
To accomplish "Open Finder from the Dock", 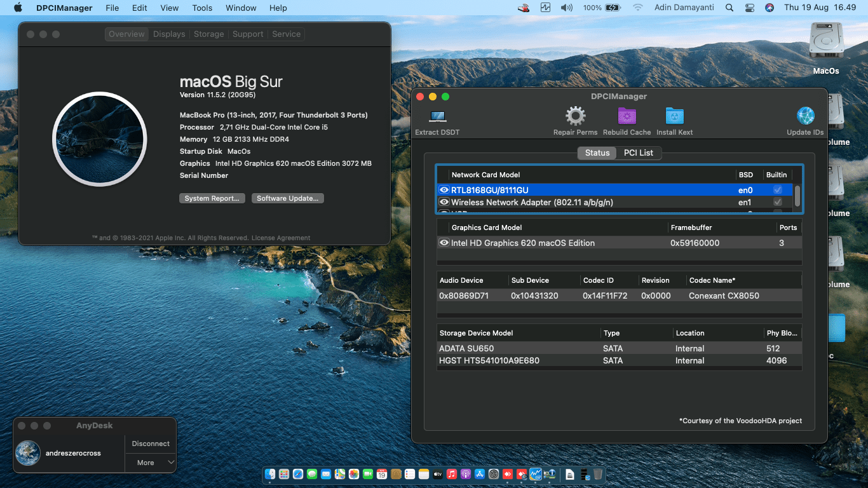I will click(x=270, y=474).
